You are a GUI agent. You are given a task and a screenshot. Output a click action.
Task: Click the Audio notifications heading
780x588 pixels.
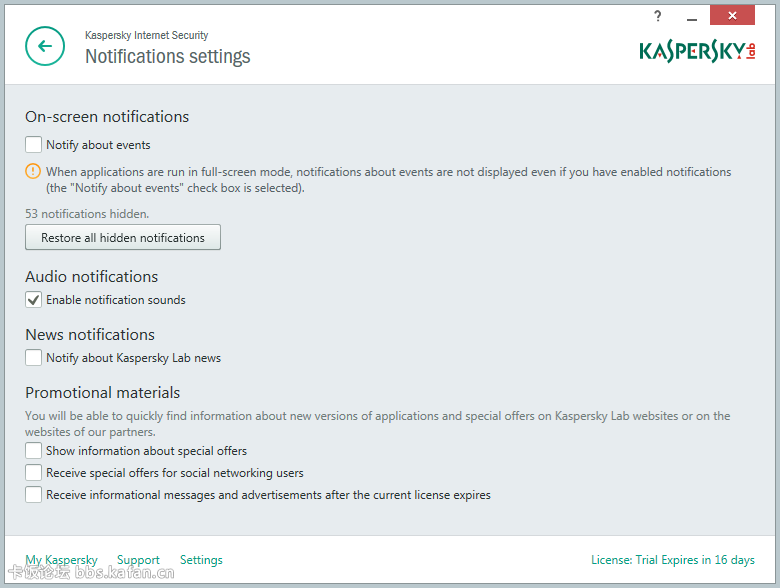pyautogui.click(x=92, y=277)
